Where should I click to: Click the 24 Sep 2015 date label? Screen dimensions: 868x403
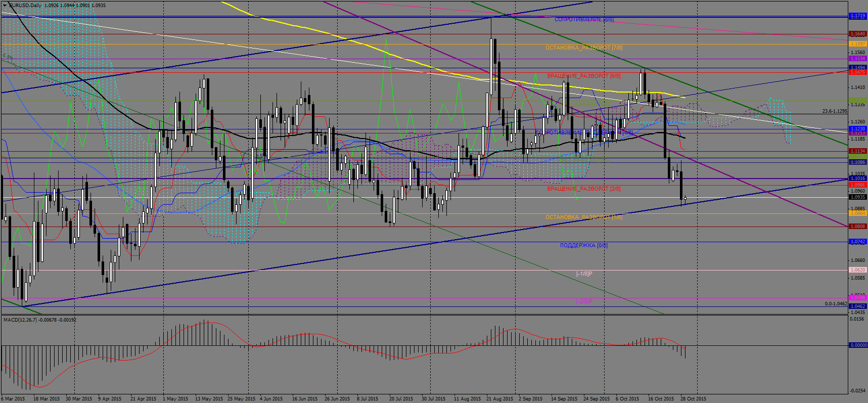(597, 399)
